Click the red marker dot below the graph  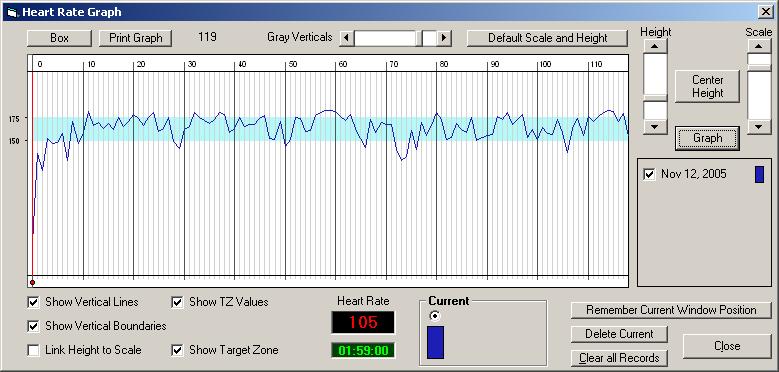(x=32, y=283)
